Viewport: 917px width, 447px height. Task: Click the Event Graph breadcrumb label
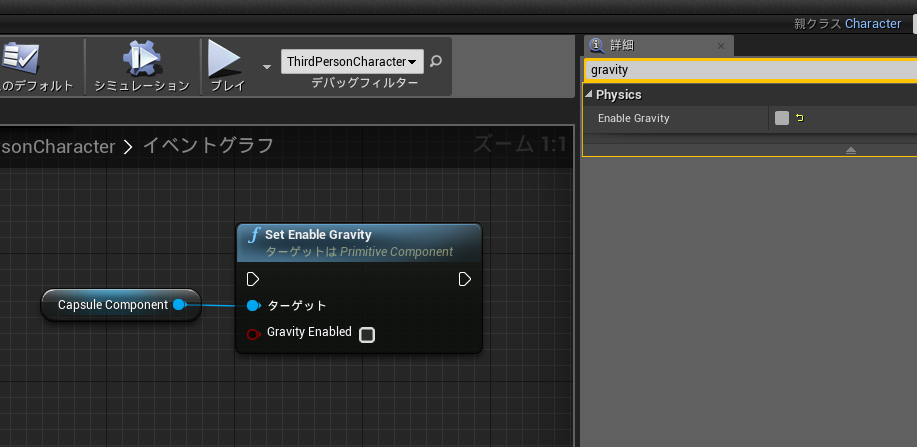pos(208,145)
